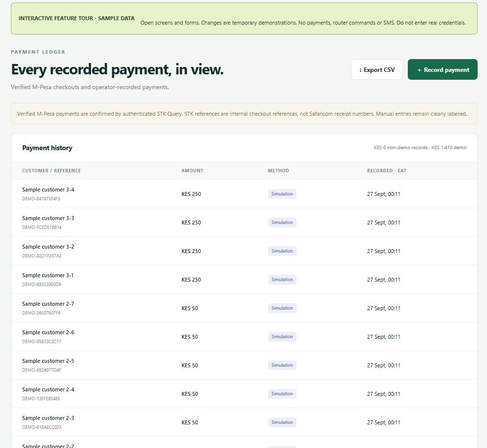This screenshot has width=487, height=448.
Task: Select the Interactive Feature Tour banner title
Action: tap(76, 18)
